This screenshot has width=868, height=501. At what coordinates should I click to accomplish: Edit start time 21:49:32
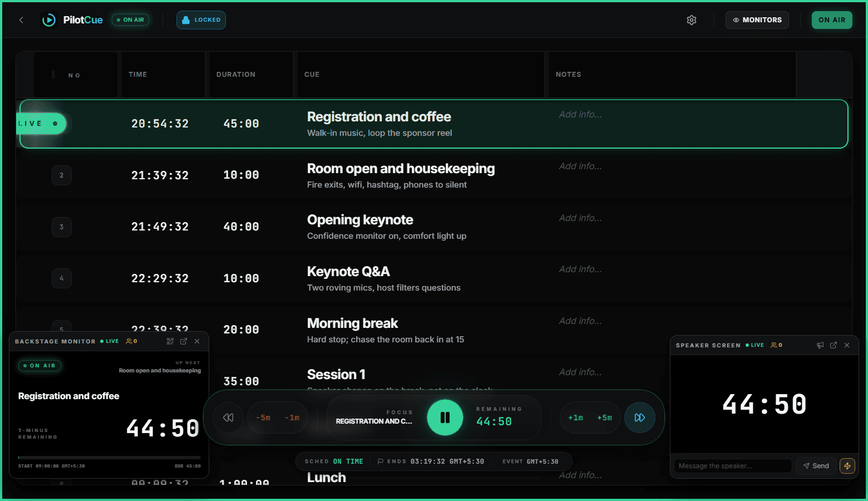click(160, 227)
